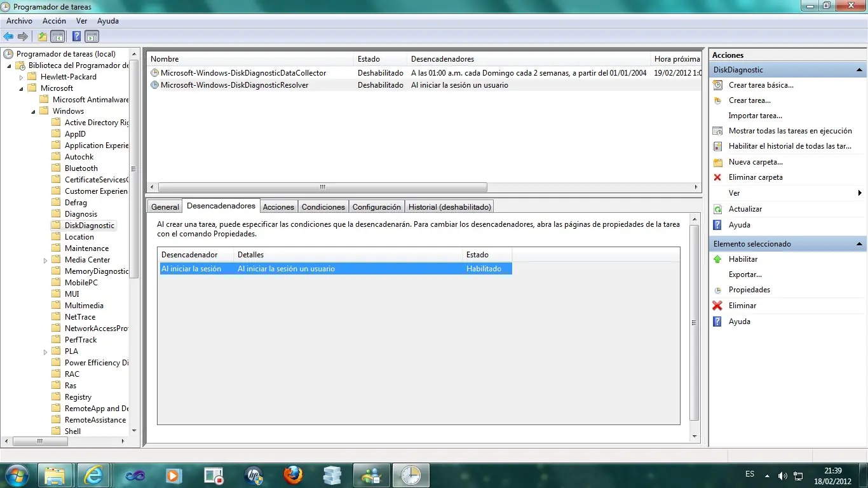The width and height of the screenshot is (868, 488).
Task: Switch to the Configuración tab
Action: click(x=377, y=207)
